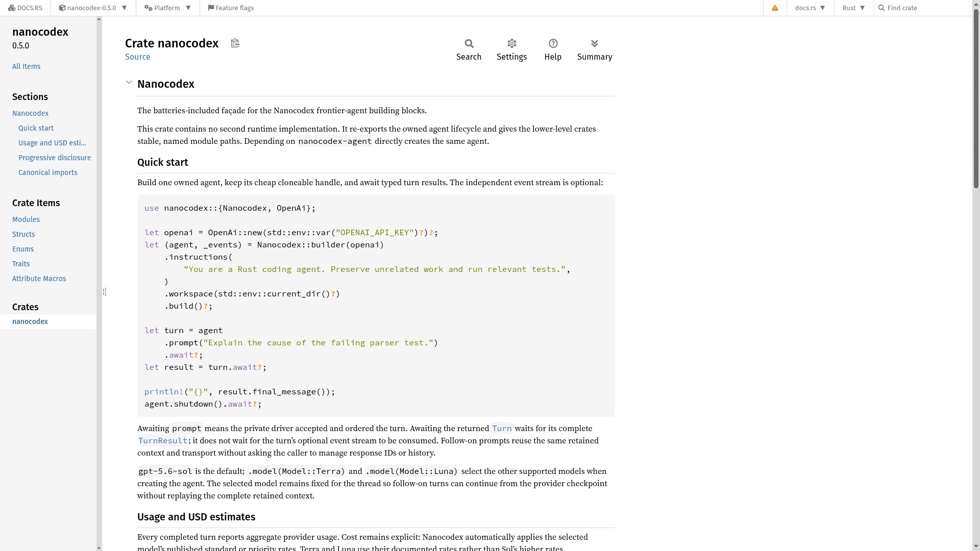Open the Source link under crate title

coord(138,57)
